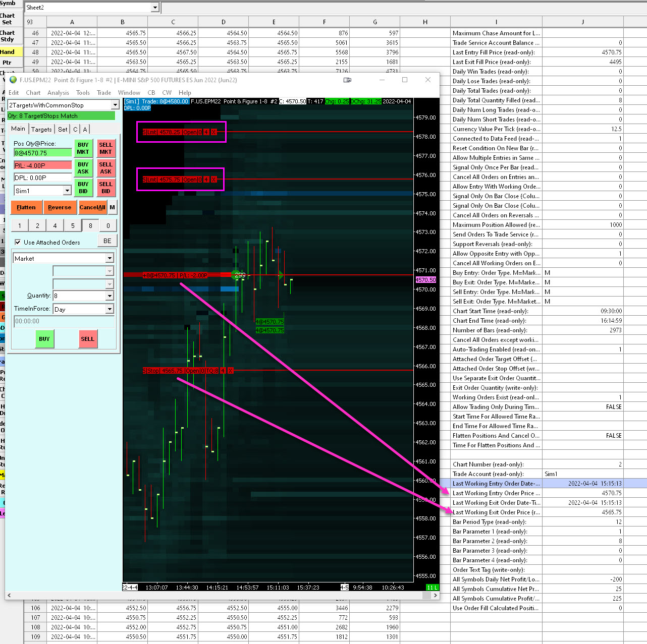647x644 pixels.
Task: Click scroll-right arrow of horizontal scrollbar
Action: click(435, 596)
